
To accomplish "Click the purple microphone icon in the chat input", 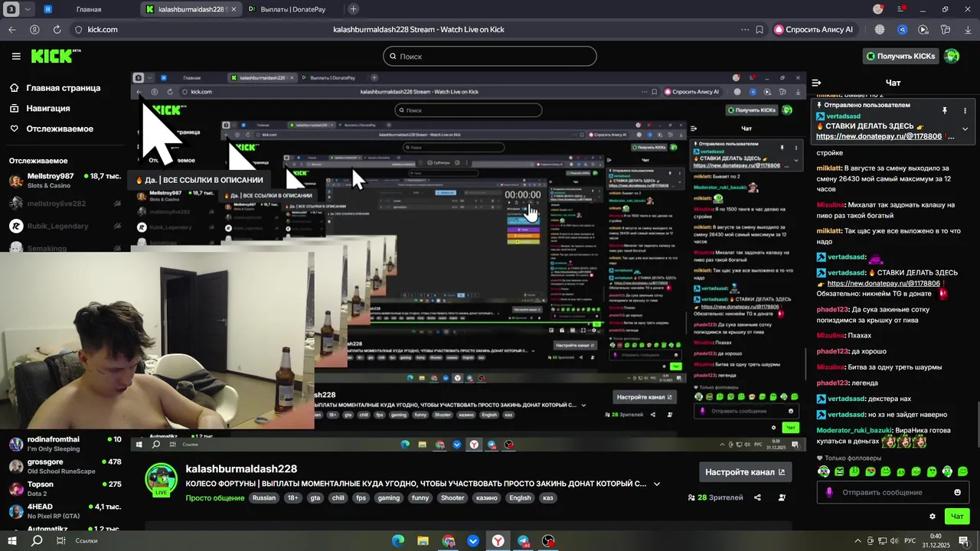I will click(x=829, y=492).
